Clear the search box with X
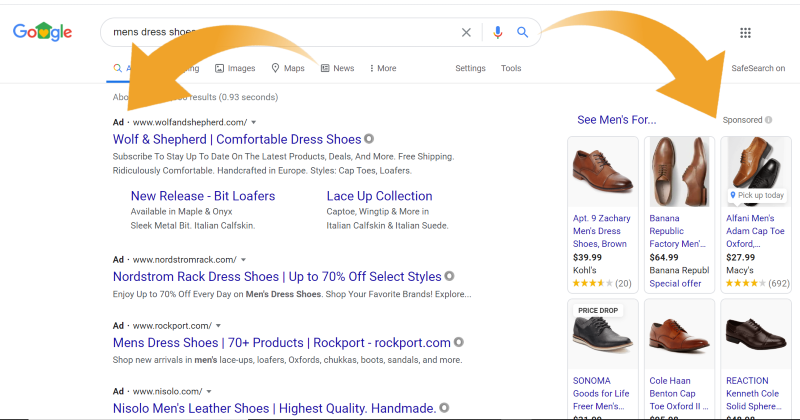 [466, 32]
